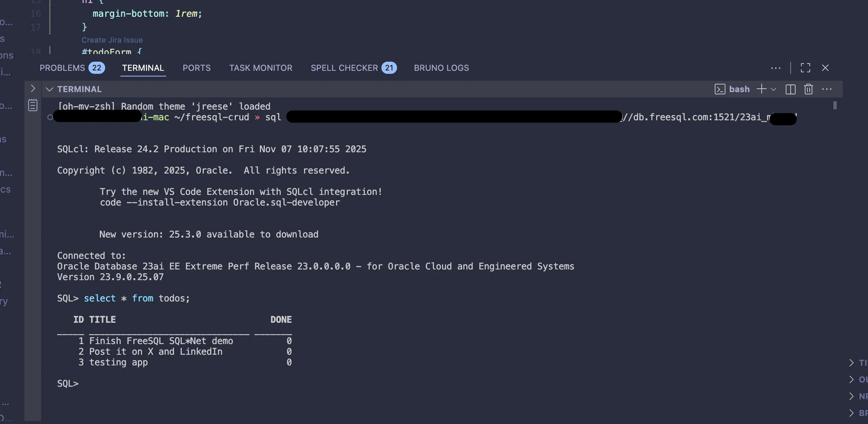Click the new terminal plus icon
Image resolution: width=868 pixels, height=424 pixels.
coord(761,89)
